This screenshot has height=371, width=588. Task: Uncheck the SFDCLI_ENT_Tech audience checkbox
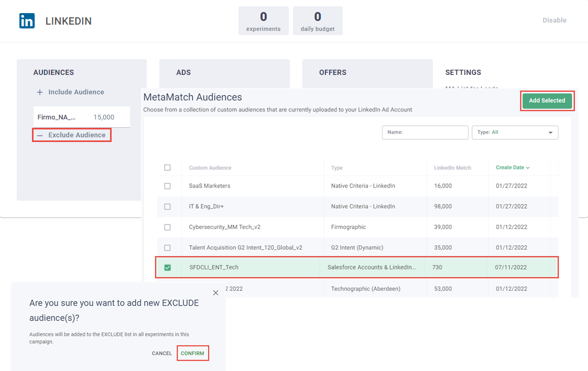coord(168,267)
